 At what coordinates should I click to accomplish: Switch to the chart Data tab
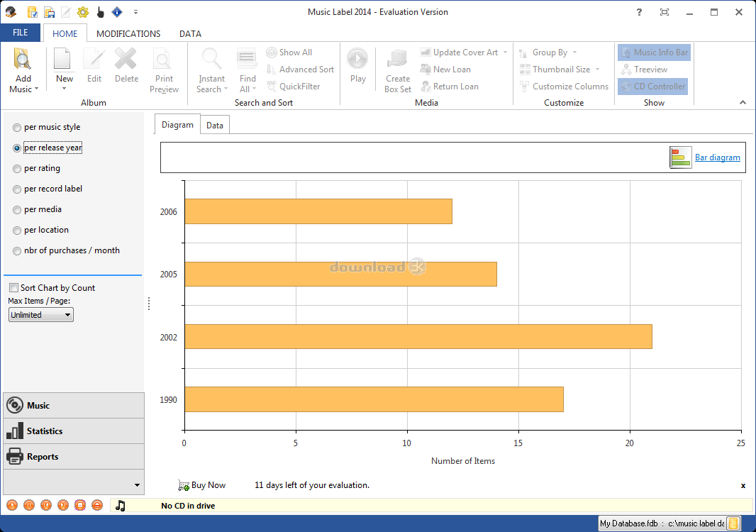pos(215,126)
